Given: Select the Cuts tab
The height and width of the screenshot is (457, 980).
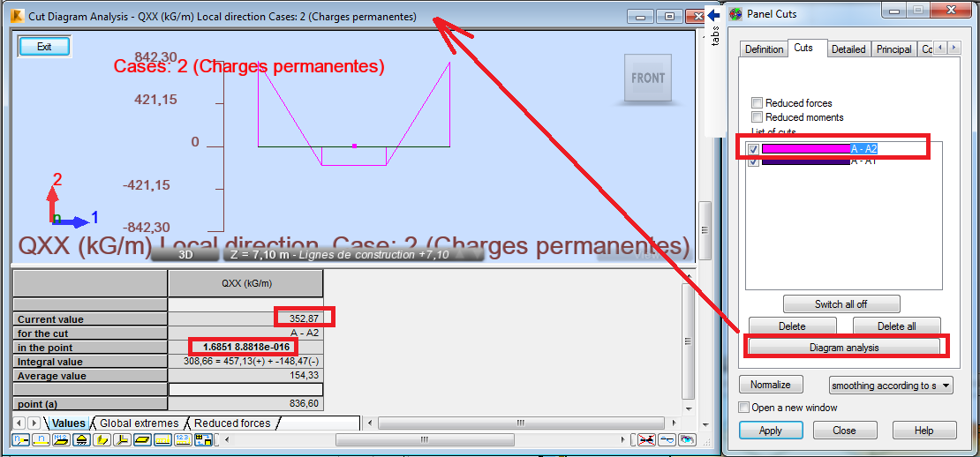Looking at the screenshot, I should tap(803, 48).
